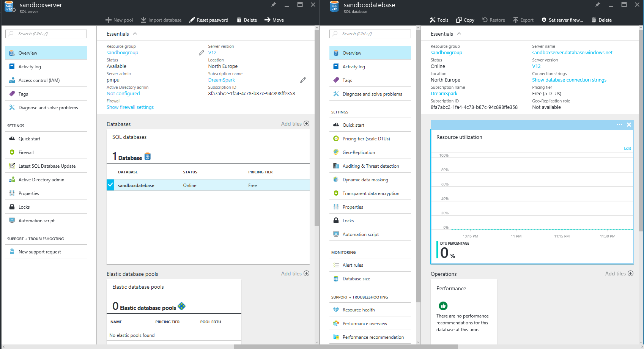
Task: Open Resource health item
Action: click(370, 310)
